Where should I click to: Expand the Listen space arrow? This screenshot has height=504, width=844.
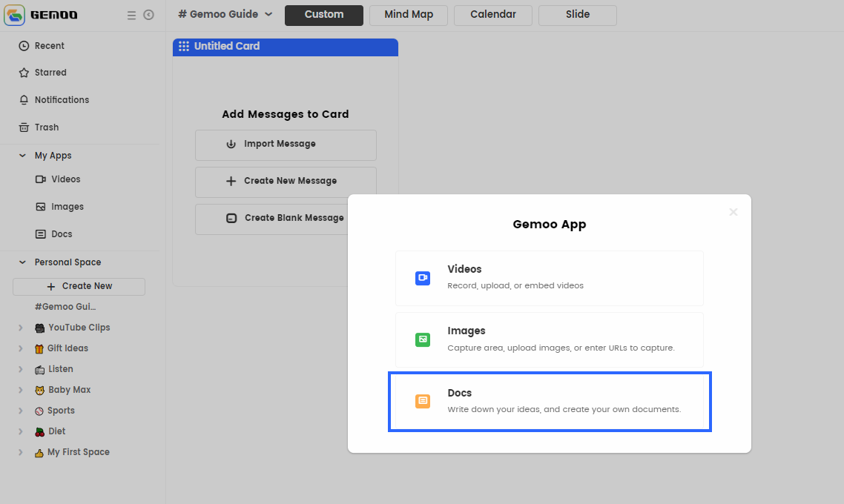[21, 370]
